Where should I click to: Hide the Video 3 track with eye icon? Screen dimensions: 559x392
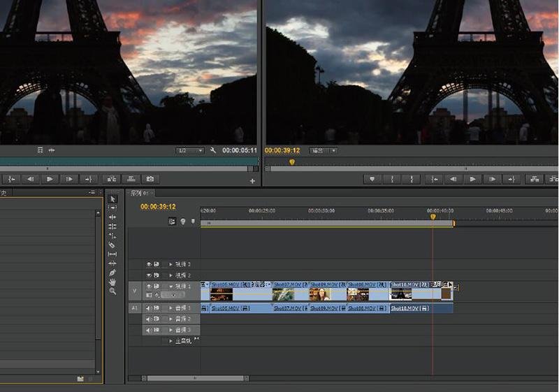[x=148, y=265]
